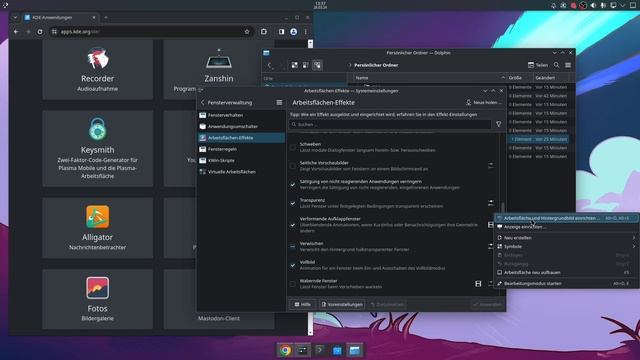Click Dolphin breadcrumb chevron before Persönlicher Ordner
Image resolution: width=640 pixels, height=360 pixels.
(x=350, y=65)
